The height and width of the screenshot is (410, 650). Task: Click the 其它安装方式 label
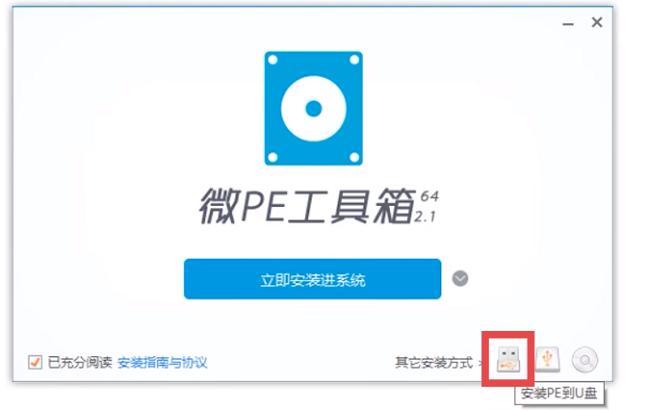point(434,363)
